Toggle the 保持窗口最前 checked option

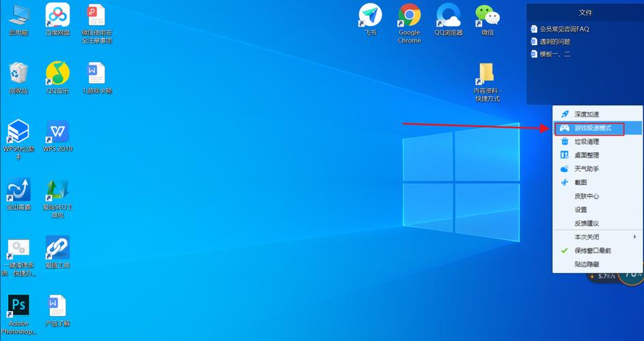[x=592, y=250]
